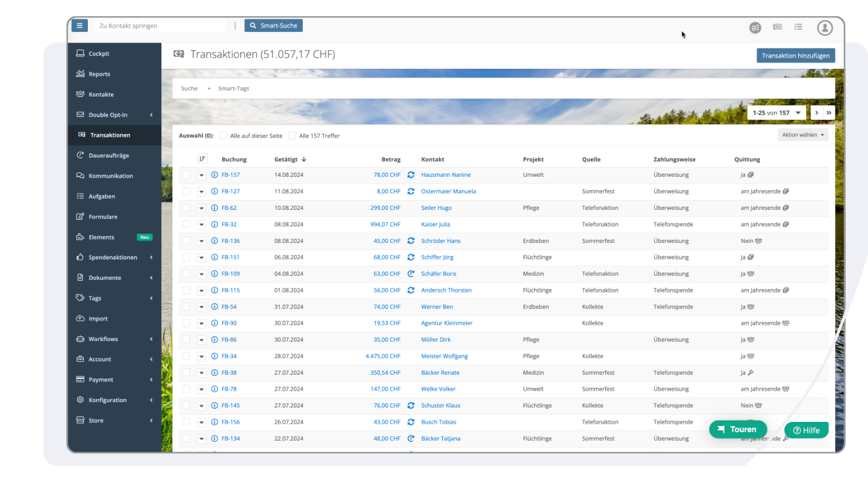Click the hamburger menu icon
The height and width of the screenshot is (488, 868).
tap(79, 25)
